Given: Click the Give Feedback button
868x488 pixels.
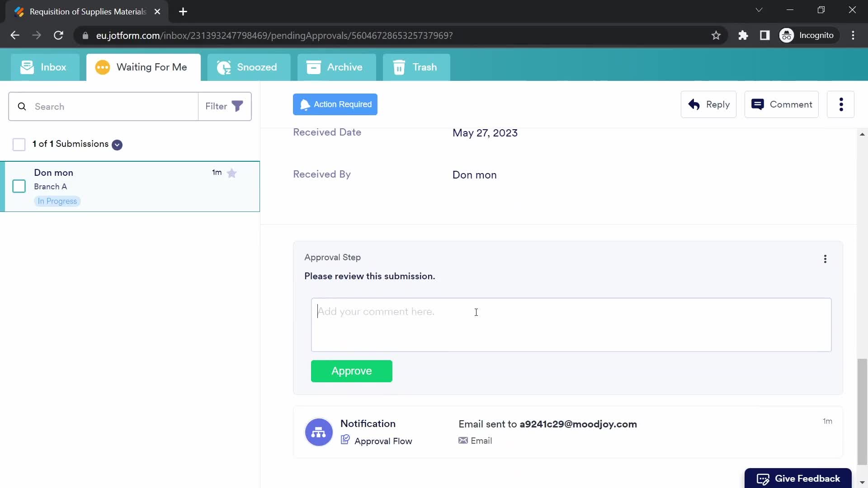Looking at the screenshot, I should tap(799, 478).
